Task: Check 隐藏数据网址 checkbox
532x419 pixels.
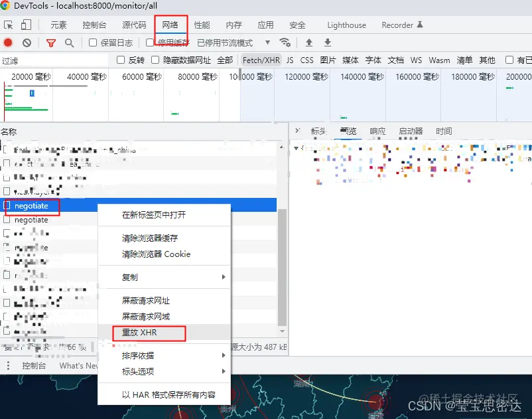Action: pos(155,60)
